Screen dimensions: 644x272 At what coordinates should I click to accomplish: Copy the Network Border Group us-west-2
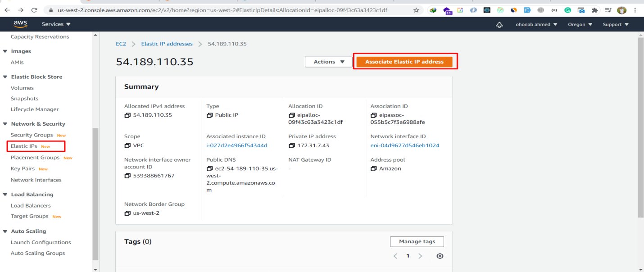point(127,213)
